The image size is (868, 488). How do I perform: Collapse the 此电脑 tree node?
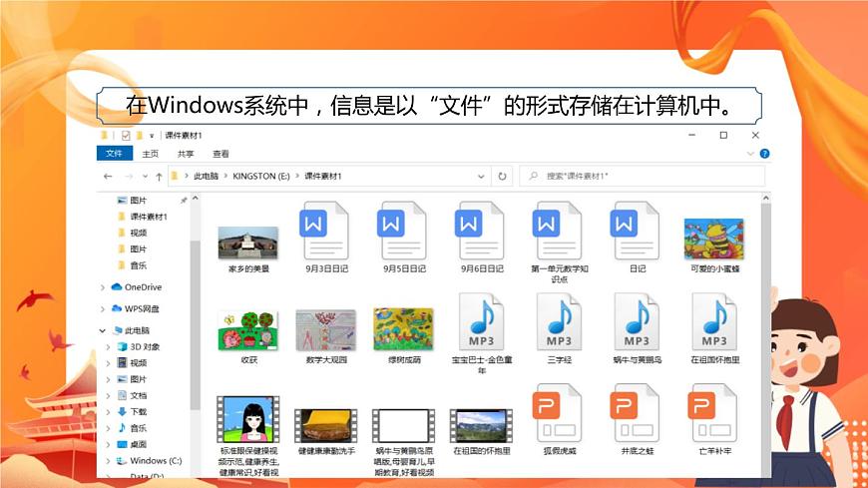[103, 330]
